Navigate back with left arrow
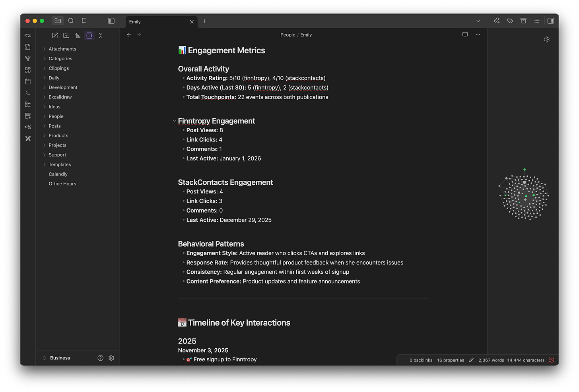This screenshot has width=579, height=392. pyautogui.click(x=129, y=35)
